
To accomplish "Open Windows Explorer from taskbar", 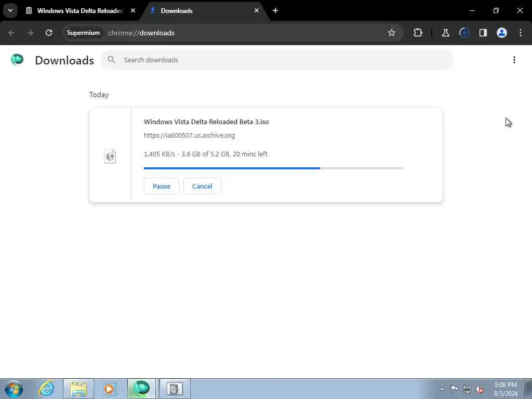I will [78, 389].
